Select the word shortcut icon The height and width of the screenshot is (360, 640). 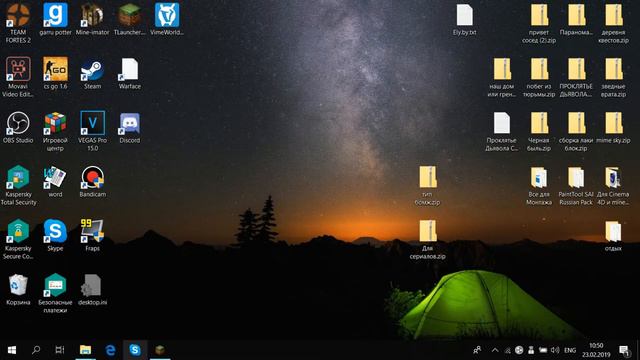(x=55, y=177)
